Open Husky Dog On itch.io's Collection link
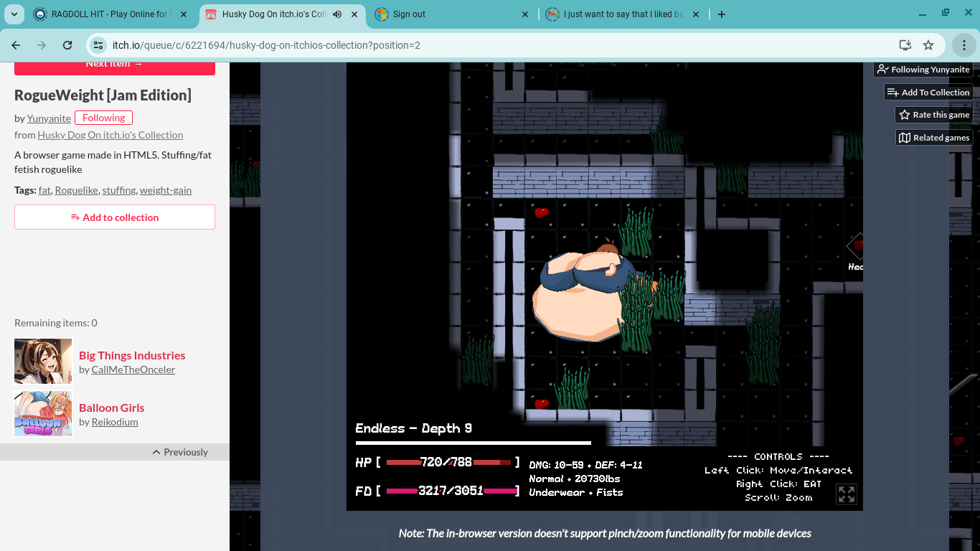The height and width of the screenshot is (551, 980). (x=110, y=135)
